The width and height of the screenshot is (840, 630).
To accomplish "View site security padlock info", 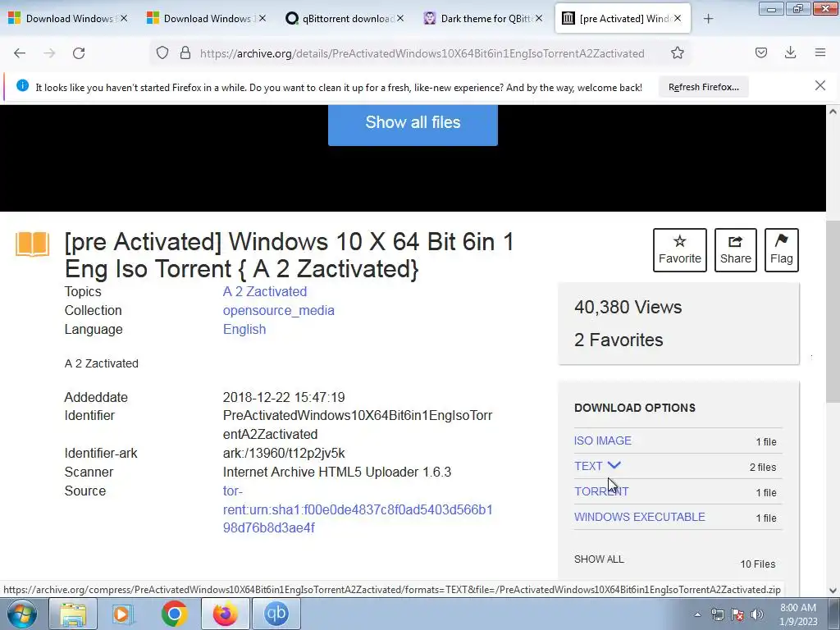I will (185, 53).
